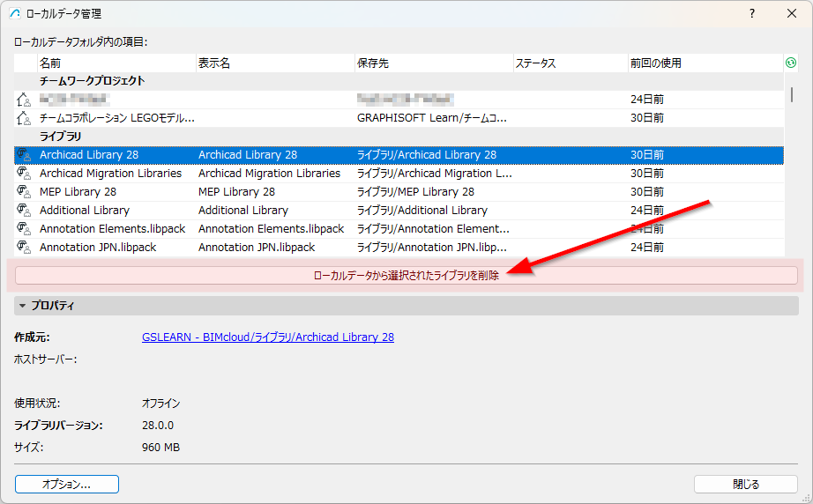Click the green refresh icon in table header
Viewport: 813px width, 504px height.
[x=791, y=63]
